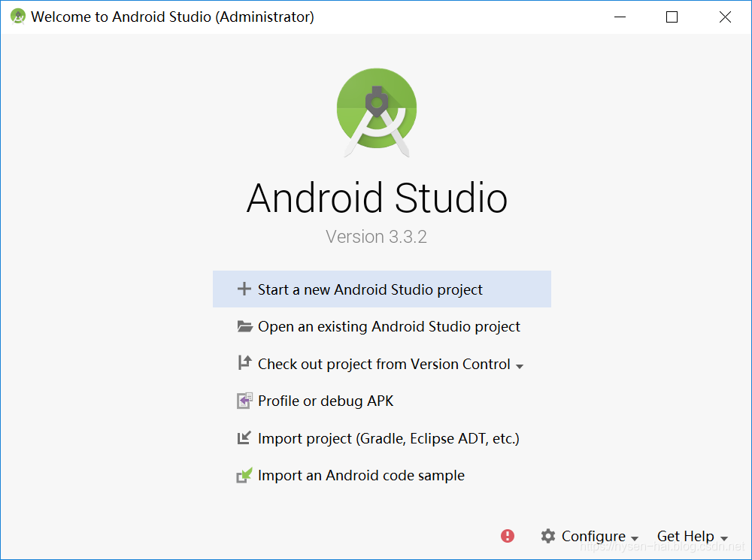Screen dimensions: 752x560
Task: Minimize the Welcome window
Action: (x=620, y=17)
